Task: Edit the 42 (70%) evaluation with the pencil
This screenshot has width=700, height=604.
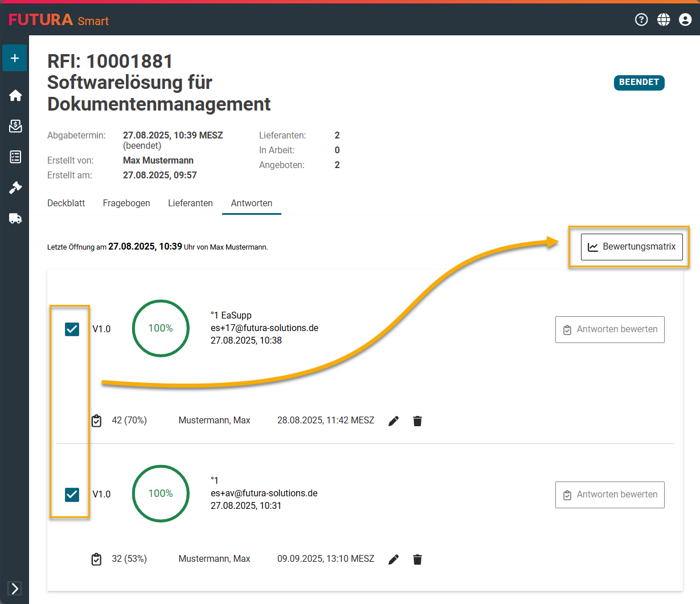Action: [394, 421]
